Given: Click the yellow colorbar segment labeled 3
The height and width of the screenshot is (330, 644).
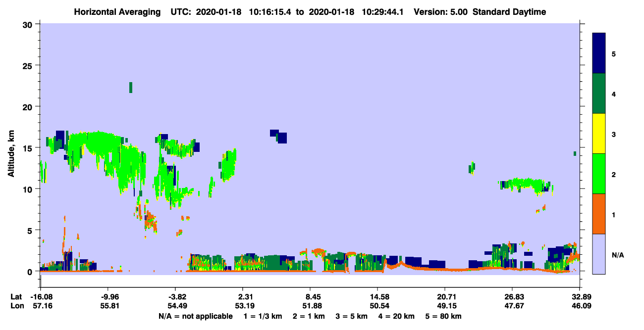Looking at the screenshot, I should coord(599,134).
